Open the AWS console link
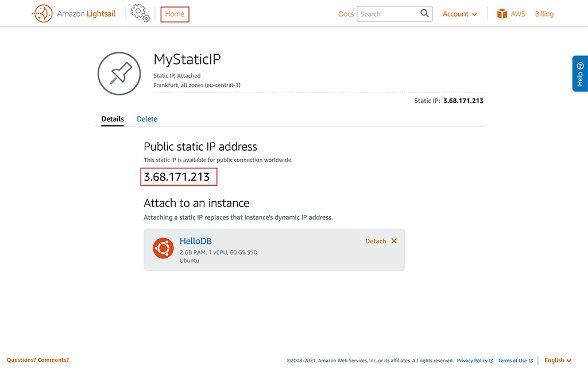Image resolution: width=588 pixels, height=368 pixels. [517, 14]
